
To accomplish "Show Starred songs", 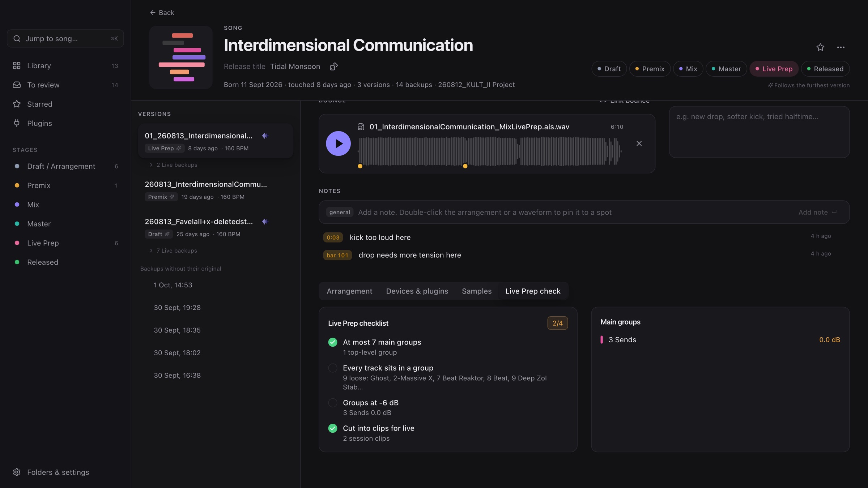I will [65, 104].
